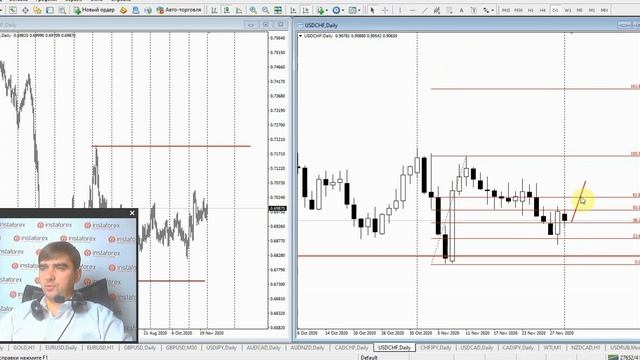Switch timeframe to M15
This screenshot has height=360, width=640.
(x=506, y=10)
